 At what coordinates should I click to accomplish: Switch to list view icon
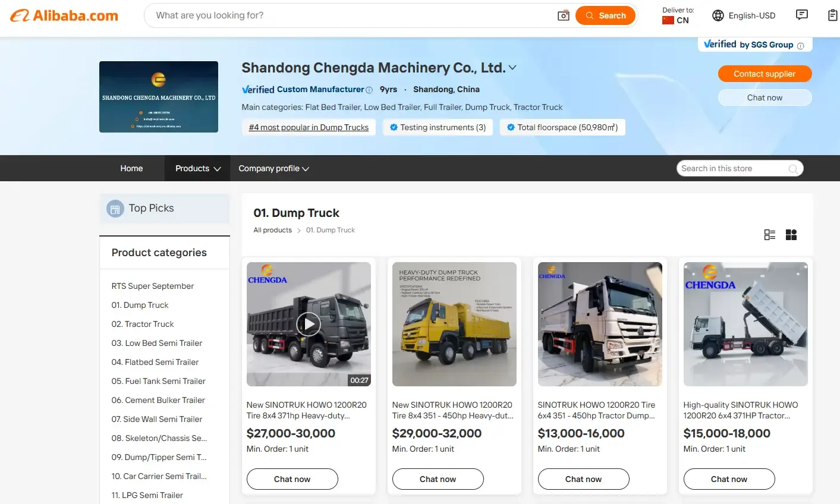(770, 235)
